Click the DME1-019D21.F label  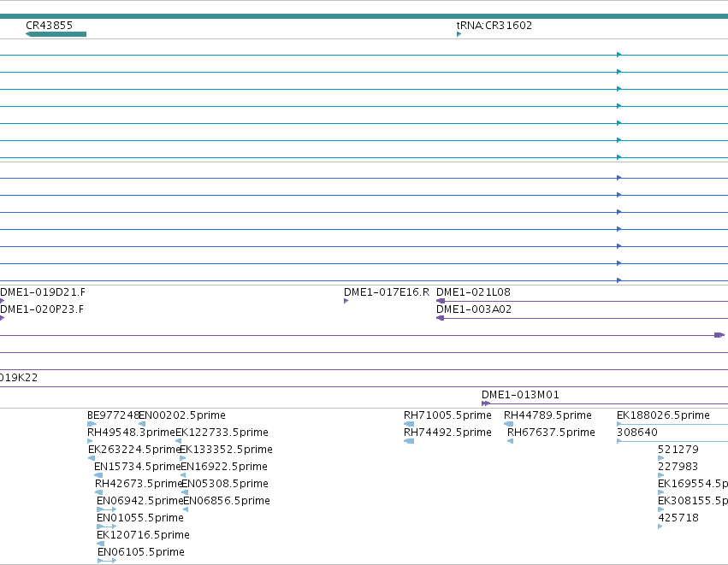[x=43, y=292]
